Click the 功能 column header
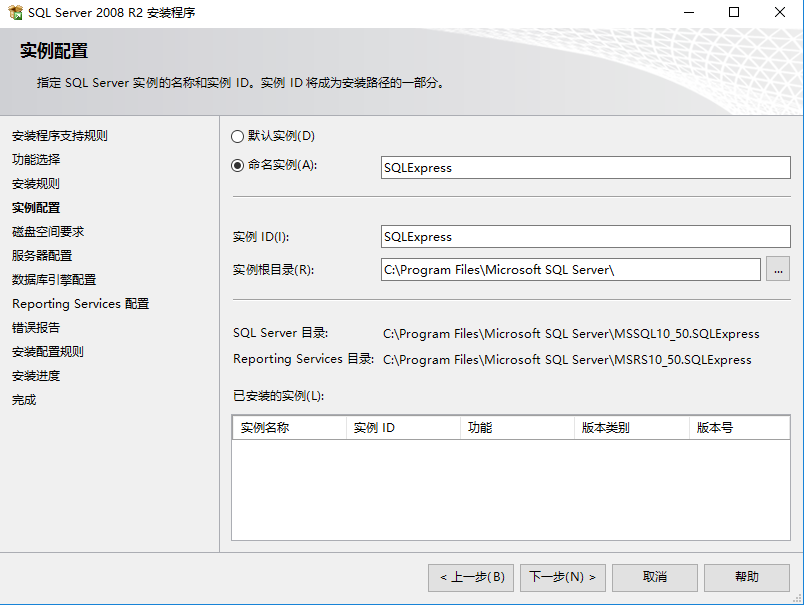 click(x=517, y=428)
